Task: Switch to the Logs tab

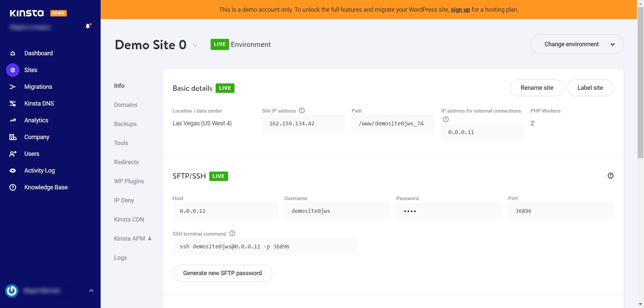Action: click(120, 258)
